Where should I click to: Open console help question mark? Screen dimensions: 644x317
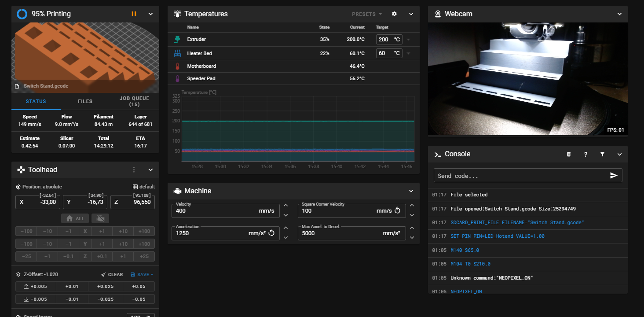[x=585, y=155]
